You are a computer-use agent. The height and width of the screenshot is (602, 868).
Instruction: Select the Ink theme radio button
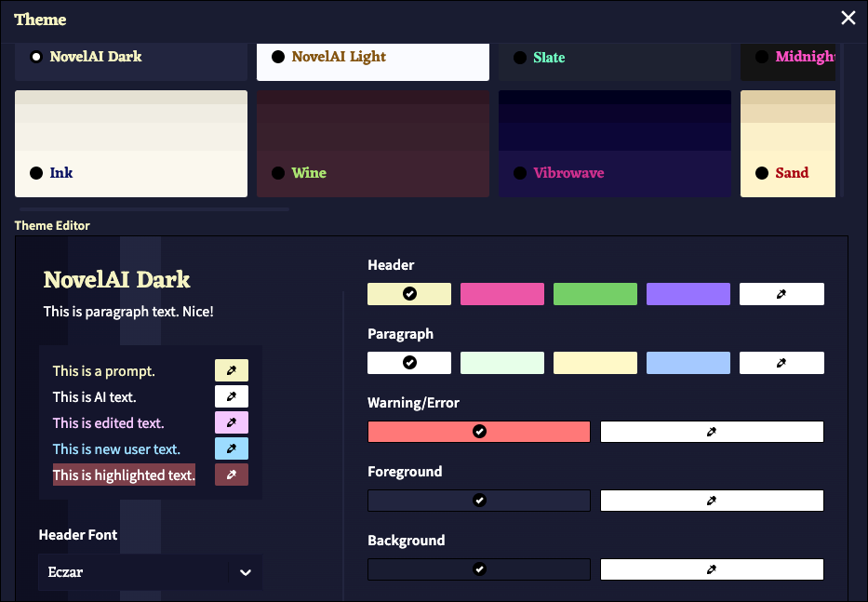click(36, 173)
